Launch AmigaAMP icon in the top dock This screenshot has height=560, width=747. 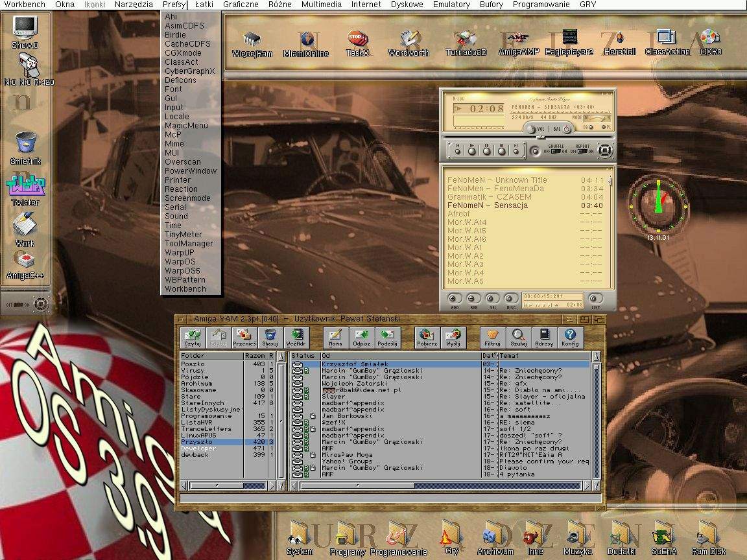coord(519,44)
